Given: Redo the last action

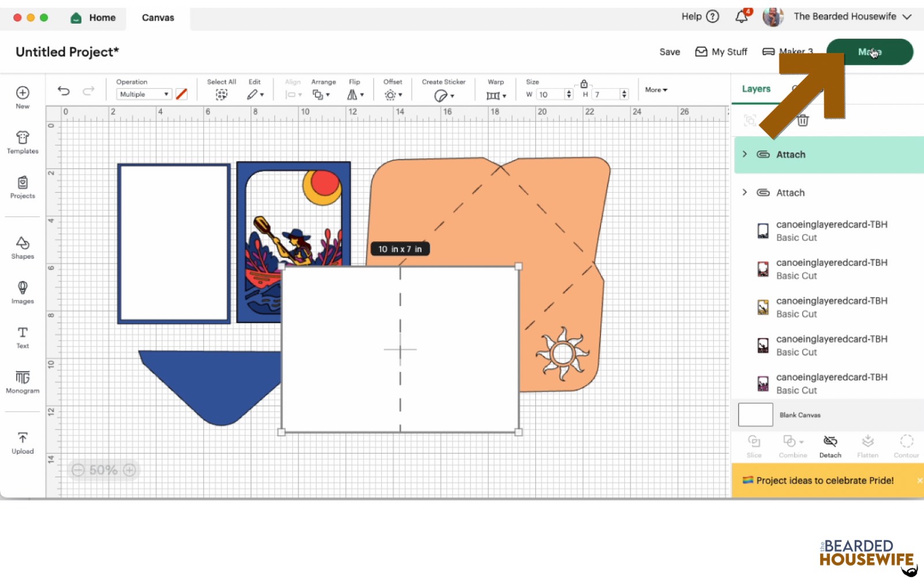Looking at the screenshot, I should (88, 91).
